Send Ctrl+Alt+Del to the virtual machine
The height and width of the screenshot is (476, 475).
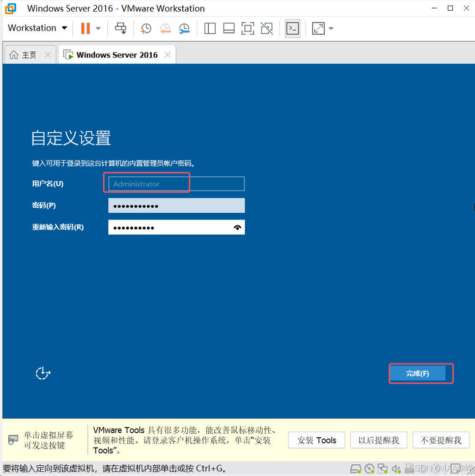pos(121,28)
